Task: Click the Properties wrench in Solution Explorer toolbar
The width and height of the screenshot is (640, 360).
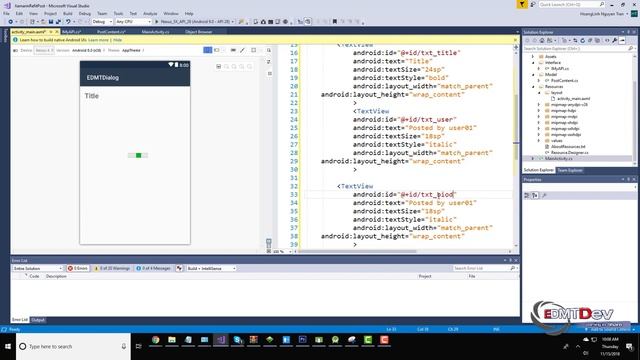Action: 615,40
